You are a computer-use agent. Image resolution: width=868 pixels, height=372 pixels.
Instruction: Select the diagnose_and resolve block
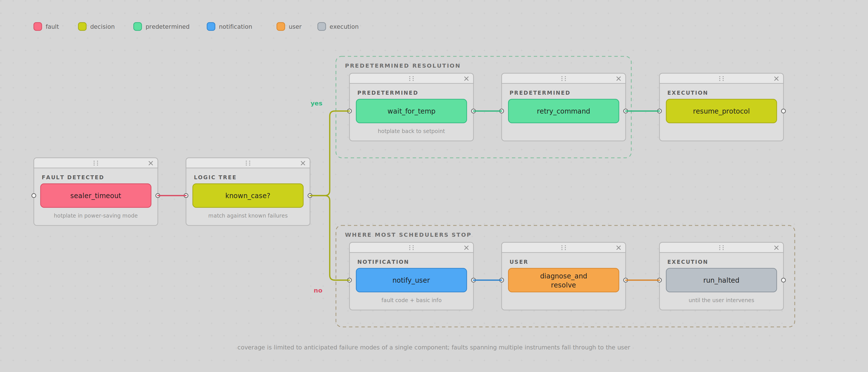point(563,280)
